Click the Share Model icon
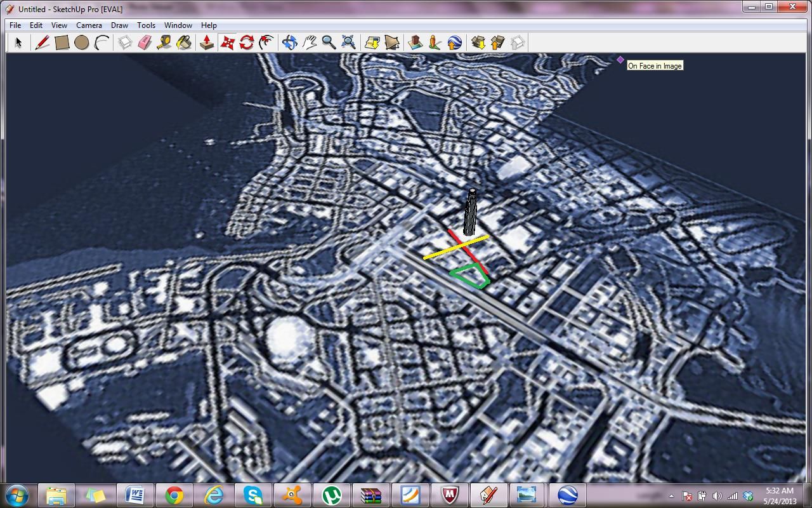This screenshot has width=812, height=508. point(497,43)
